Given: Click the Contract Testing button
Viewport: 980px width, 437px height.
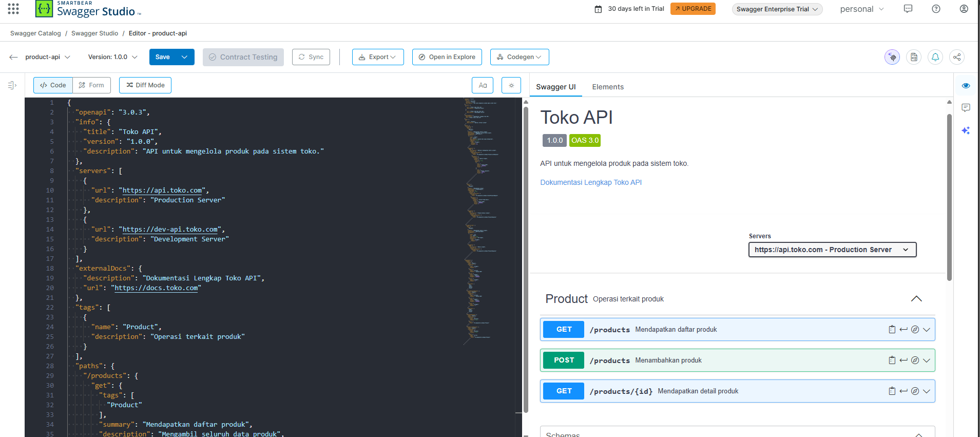Looking at the screenshot, I should pyautogui.click(x=243, y=57).
